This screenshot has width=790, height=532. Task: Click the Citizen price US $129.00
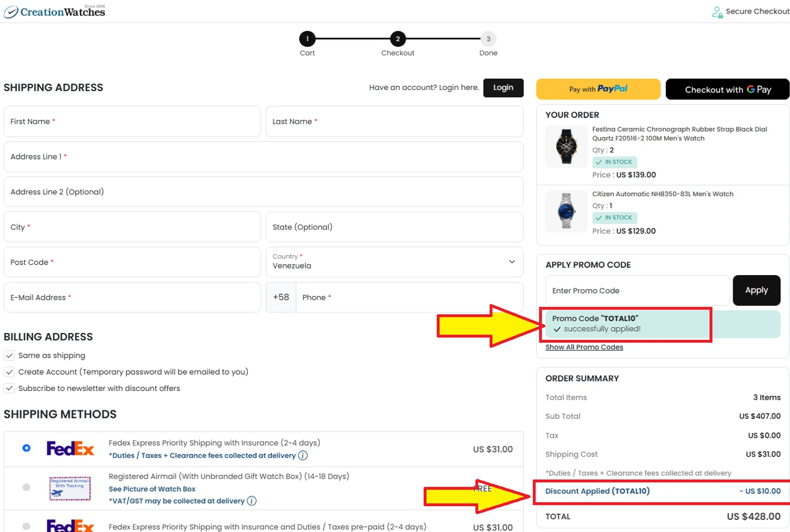point(636,231)
